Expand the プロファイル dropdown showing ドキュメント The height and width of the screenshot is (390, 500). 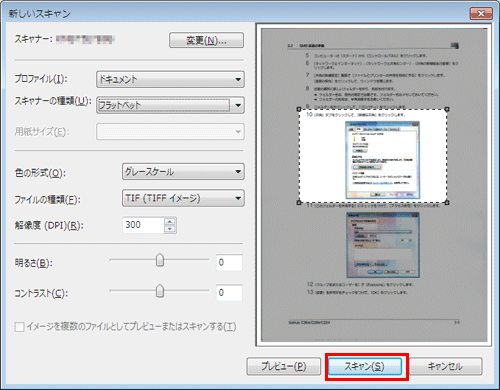tap(170, 79)
